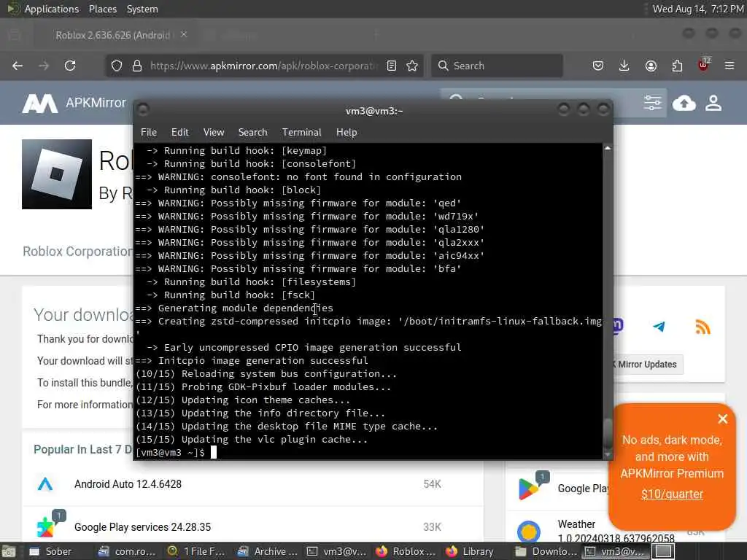Click the Roblox app icon thumbnail
The height and width of the screenshot is (560, 747).
click(x=57, y=174)
